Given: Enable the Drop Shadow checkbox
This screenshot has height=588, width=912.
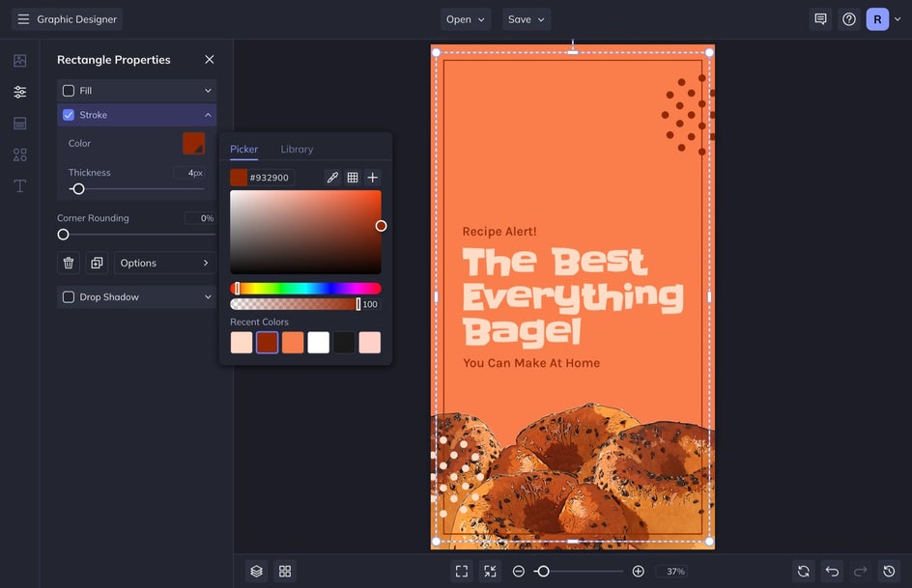Looking at the screenshot, I should coord(69,297).
